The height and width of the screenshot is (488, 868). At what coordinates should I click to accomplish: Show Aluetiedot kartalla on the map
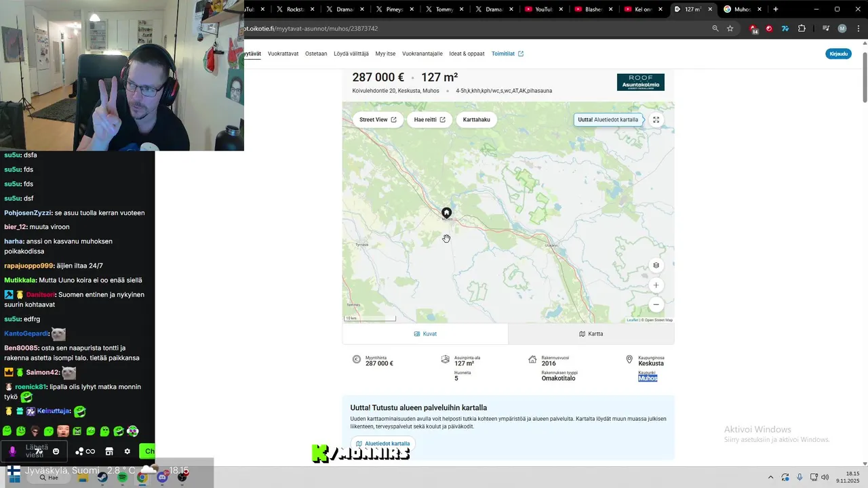pyautogui.click(x=608, y=120)
